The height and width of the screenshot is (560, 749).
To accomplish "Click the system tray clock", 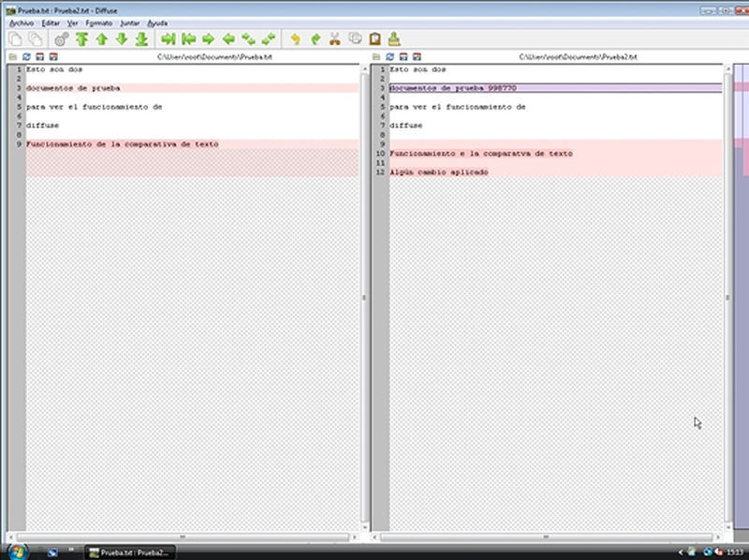I will [x=735, y=553].
